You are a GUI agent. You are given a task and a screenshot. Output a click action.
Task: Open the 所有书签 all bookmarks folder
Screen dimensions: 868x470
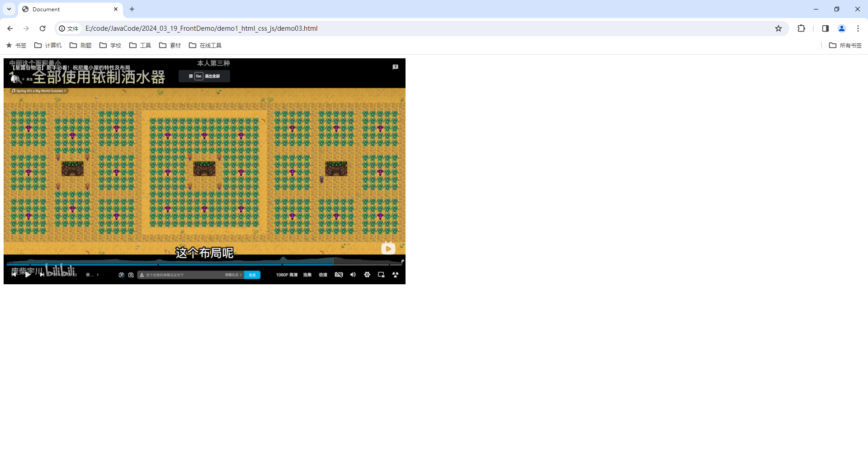click(845, 45)
